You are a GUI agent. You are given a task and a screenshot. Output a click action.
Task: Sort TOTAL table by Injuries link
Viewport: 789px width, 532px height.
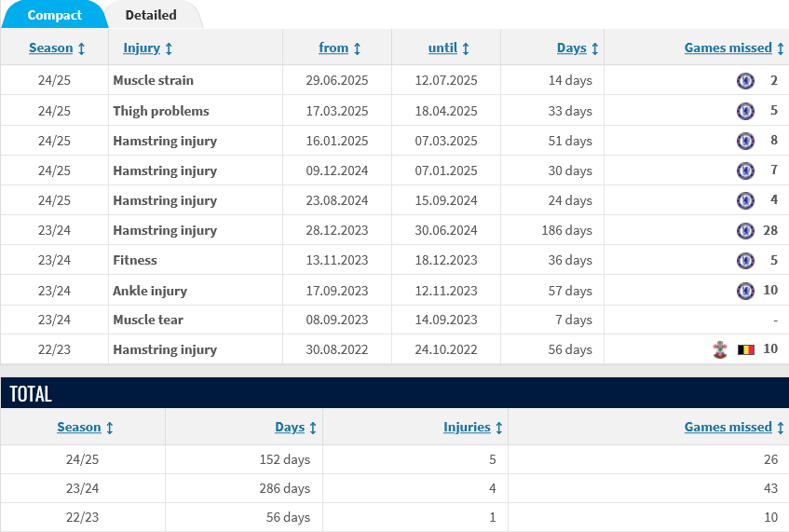(467, 427)
